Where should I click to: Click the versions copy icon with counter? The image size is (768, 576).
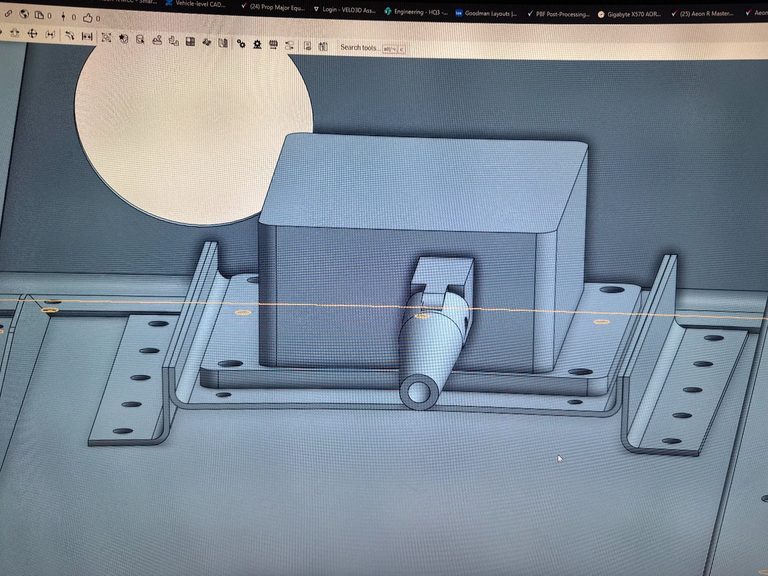point(39,17)
